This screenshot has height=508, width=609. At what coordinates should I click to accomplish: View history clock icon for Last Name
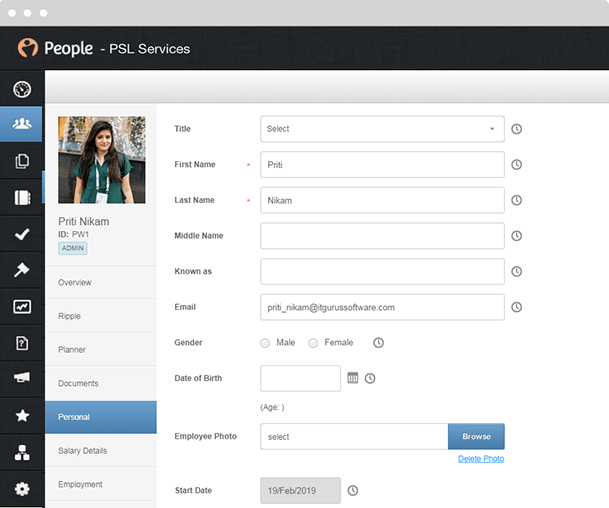click(516, 200)
